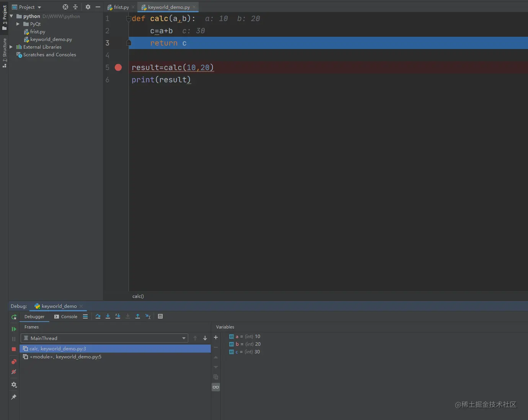Image resolution: width=528 pixels, height=420 pixels.
Task: Resume program execution
Action: point(14,329)
